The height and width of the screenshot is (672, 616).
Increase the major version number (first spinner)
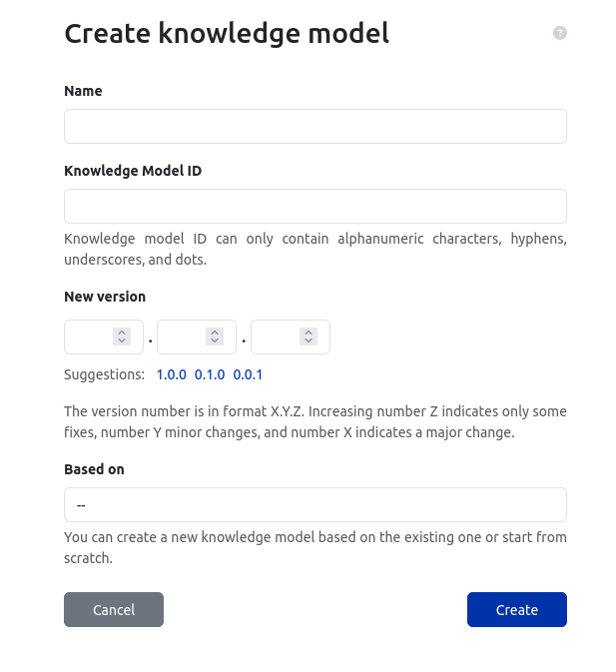(122, 333)
